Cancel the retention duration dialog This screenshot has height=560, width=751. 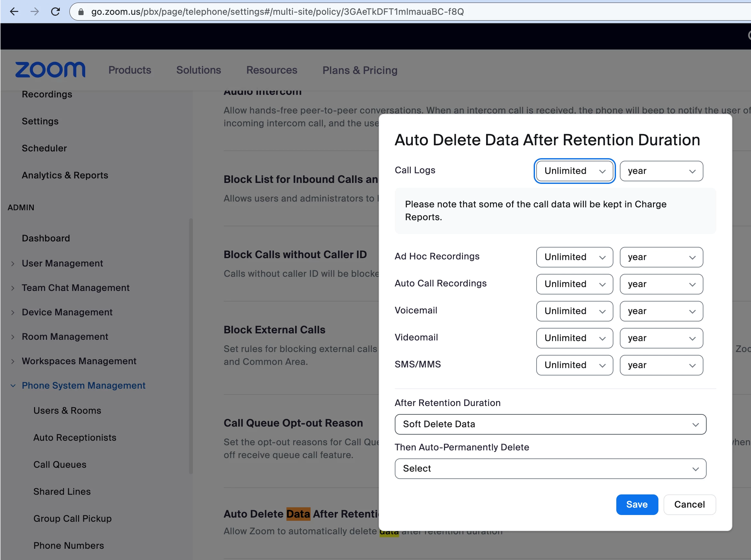[689, 505]
